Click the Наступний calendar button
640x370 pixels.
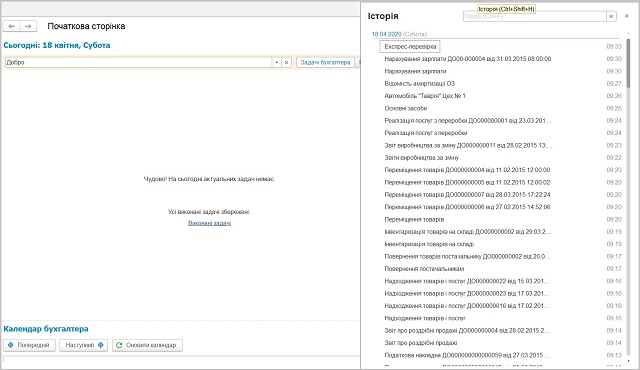pyautogui.click(x=84, y=345)
